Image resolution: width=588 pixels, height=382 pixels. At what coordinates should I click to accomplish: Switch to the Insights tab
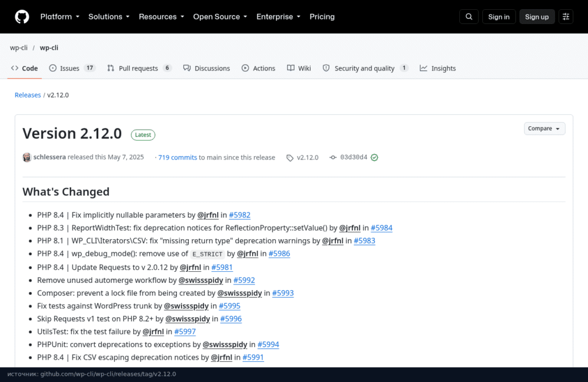[x=438, y=68]
